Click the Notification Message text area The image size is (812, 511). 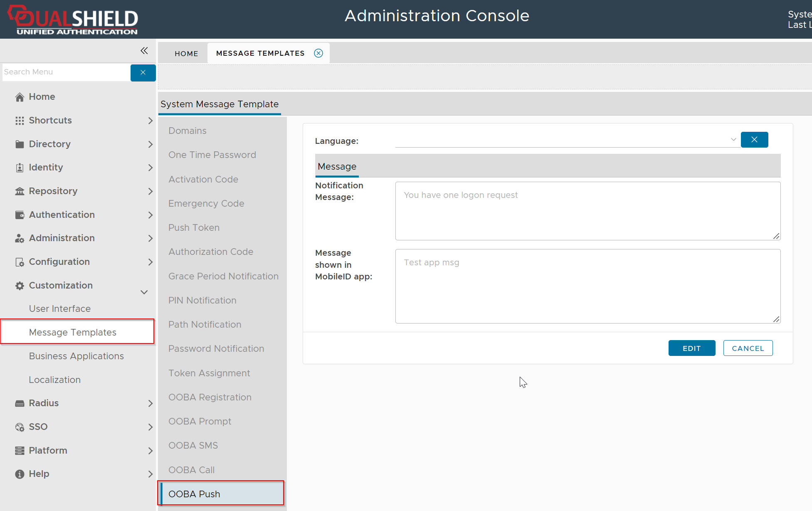pyautogui.click(x=587, y=211)
